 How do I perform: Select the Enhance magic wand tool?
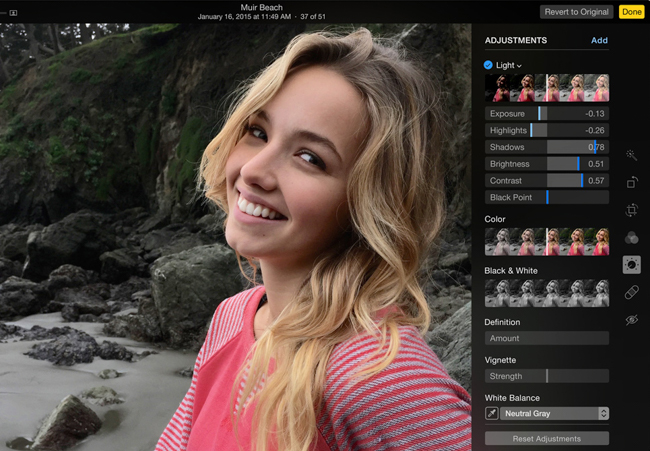pyautogui.click(x=631, y=155)
